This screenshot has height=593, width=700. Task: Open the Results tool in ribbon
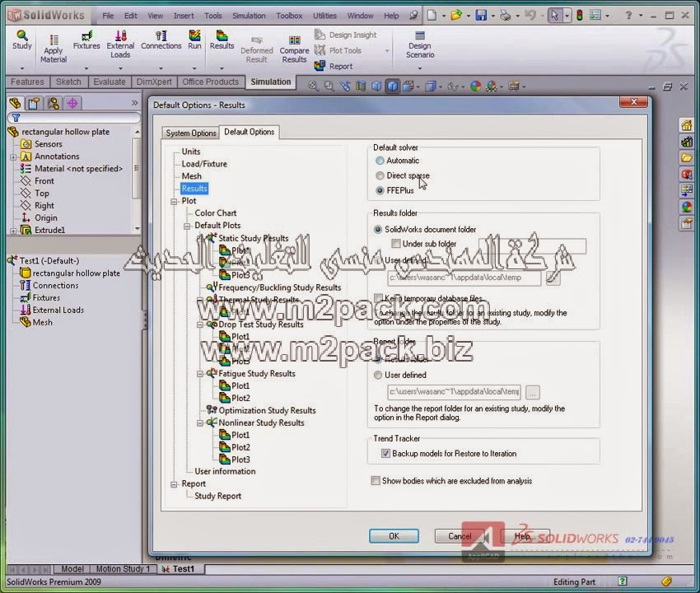click(222, 40)
